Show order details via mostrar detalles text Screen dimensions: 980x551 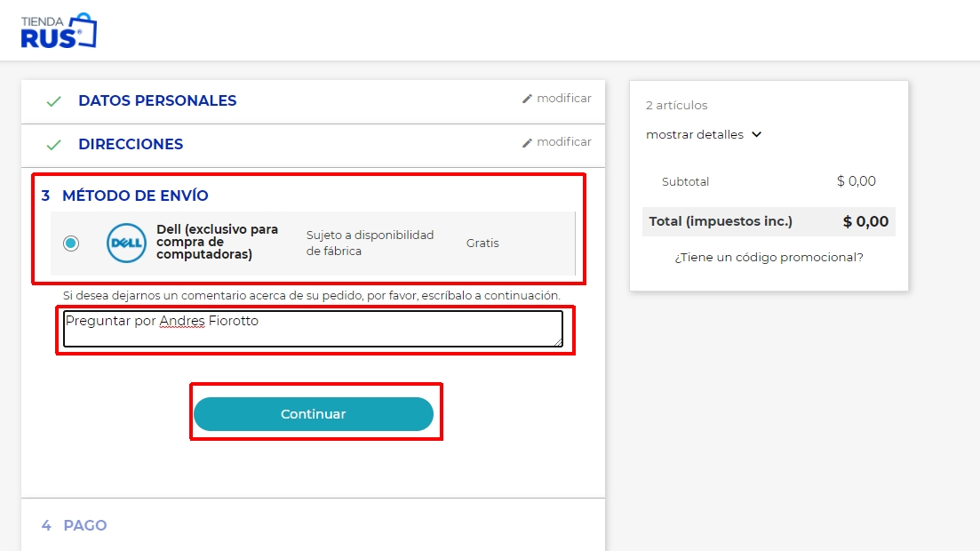694,135
